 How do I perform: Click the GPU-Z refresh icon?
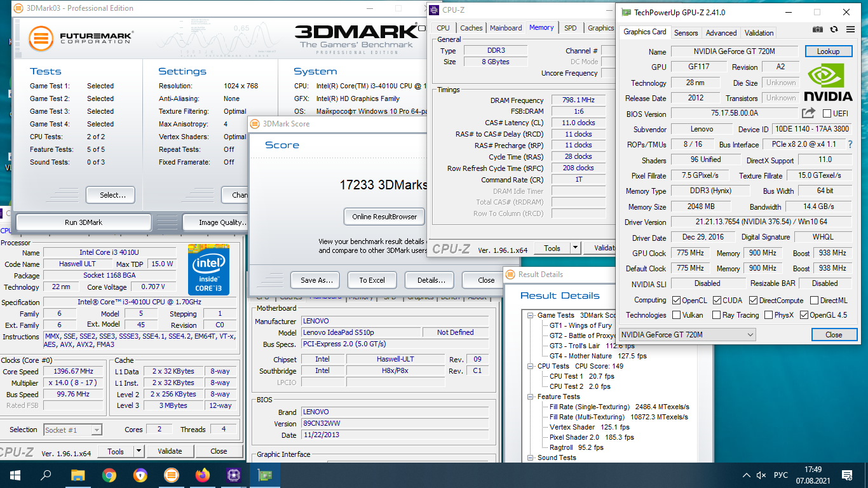[x=834, y=29]
